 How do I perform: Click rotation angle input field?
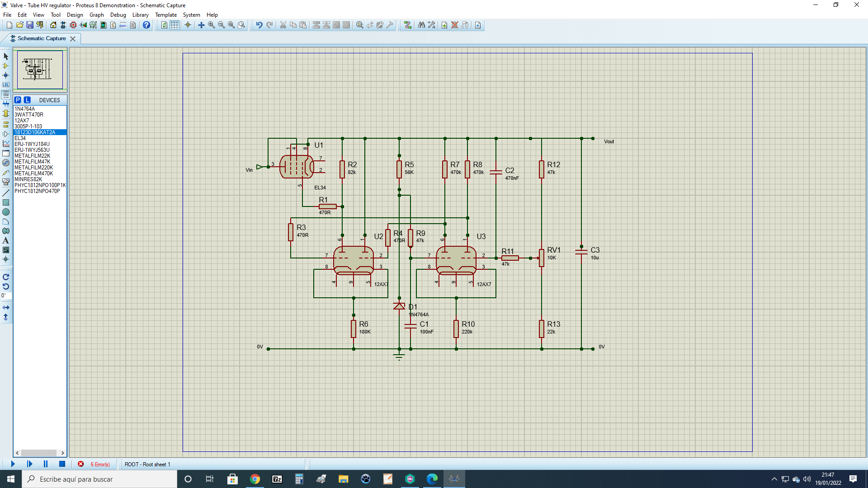pyautogui.click(x=6, y=296)
